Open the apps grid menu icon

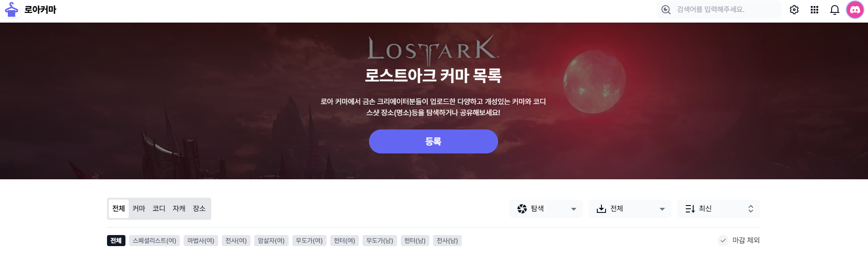[x=814, y=10]
